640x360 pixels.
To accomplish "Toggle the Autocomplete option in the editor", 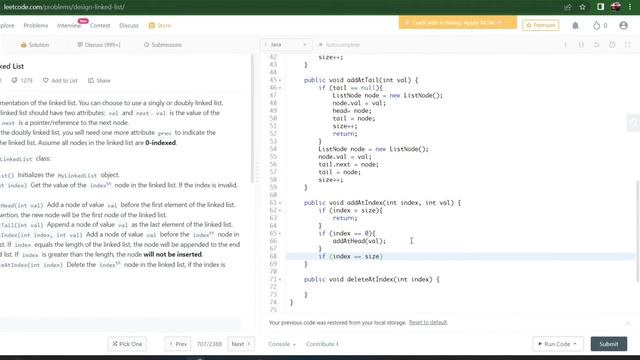I will point(339,44).
